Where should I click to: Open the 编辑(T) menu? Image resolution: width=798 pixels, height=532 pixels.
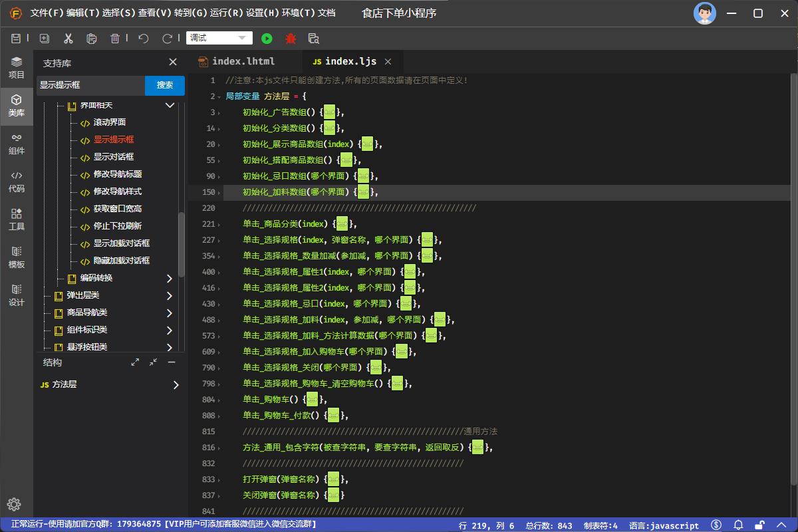pos(82,13)
